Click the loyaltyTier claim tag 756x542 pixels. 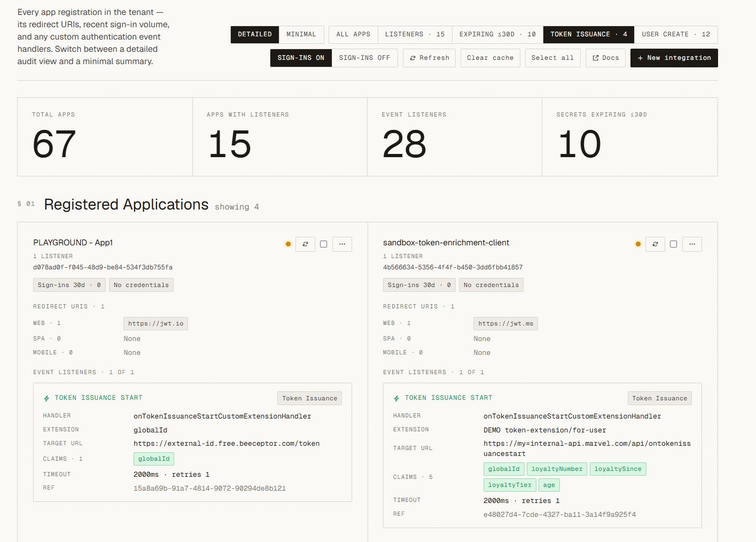click(510, 485)
